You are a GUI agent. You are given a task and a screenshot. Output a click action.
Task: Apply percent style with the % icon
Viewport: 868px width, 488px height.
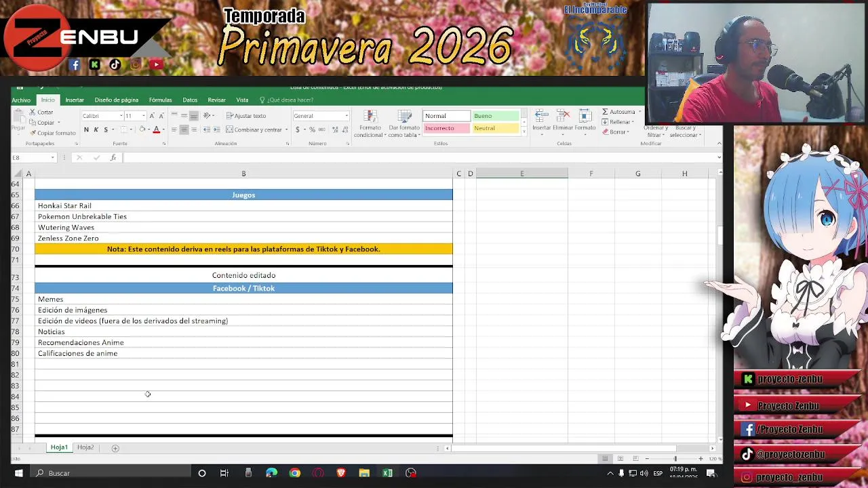312,129
